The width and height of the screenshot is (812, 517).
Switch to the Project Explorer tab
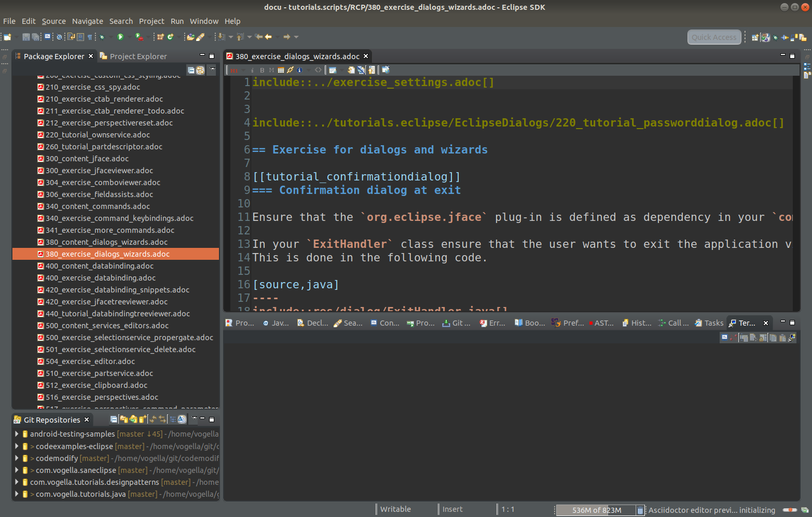pyautogui.click(x=138, y=56)
